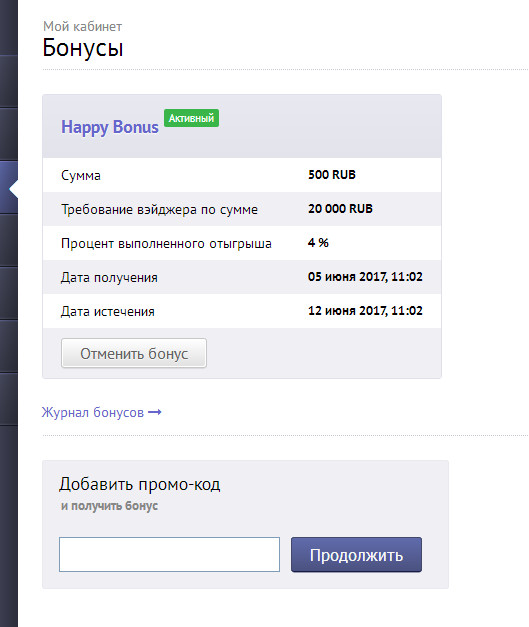529x627 pixels.
Task: Click the green Активный status badge
Action: coord(191,118)
